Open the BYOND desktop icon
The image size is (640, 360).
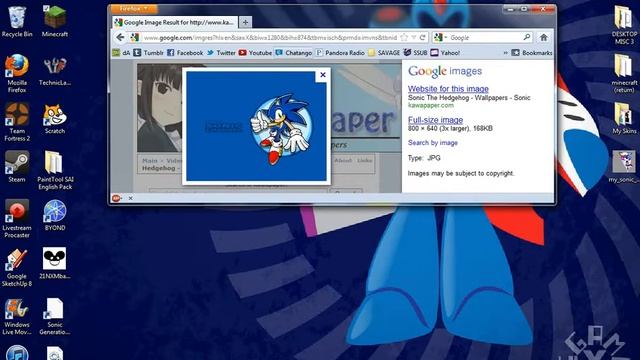(55, 216)
